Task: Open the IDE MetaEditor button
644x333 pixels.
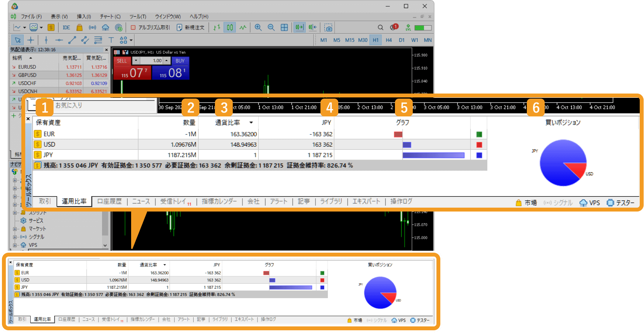Action: 66,28
